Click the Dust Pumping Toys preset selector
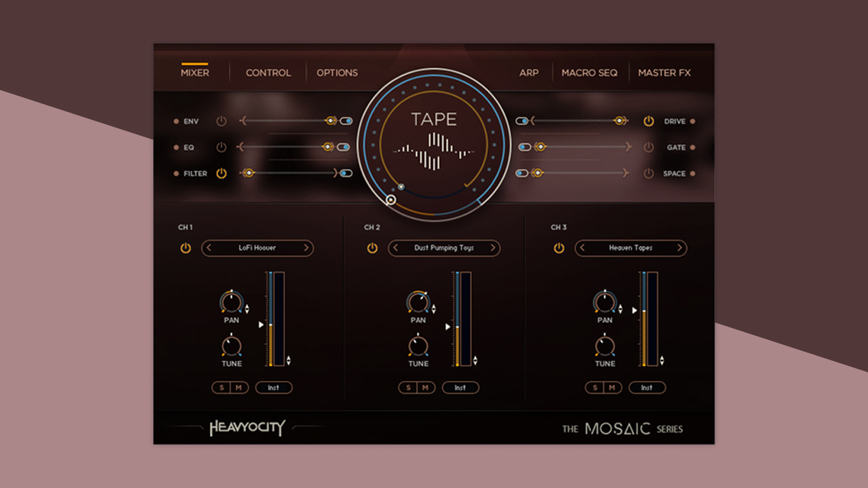868x488 pixels. [x=444, y=248]
